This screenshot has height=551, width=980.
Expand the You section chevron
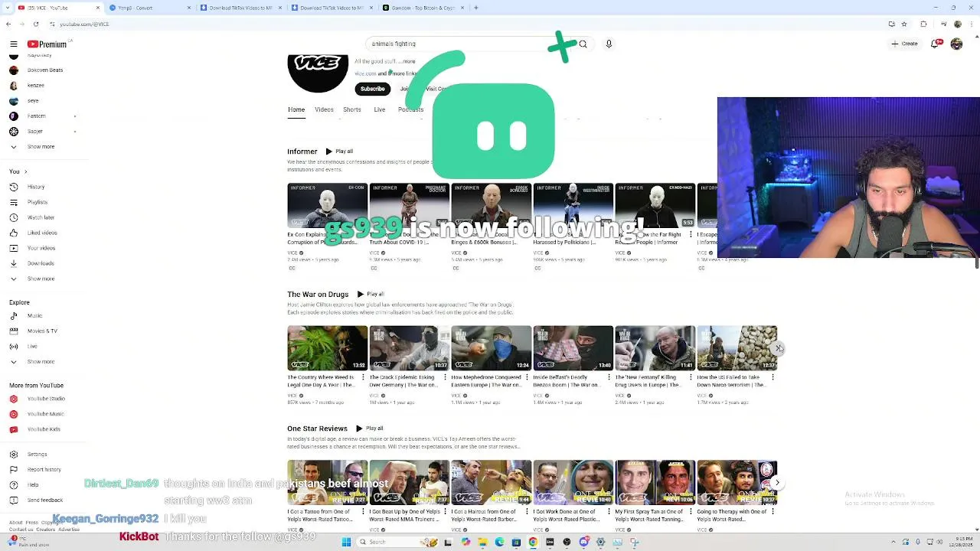pyautogui.click(x=25, y=171)
